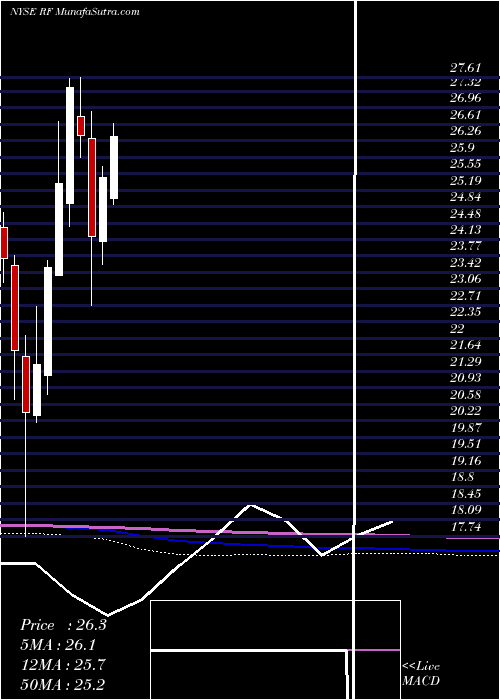This screenshot has height=700, width=500.
Task: Select the tallest white candlestick near 27.32
Action: click(x=70, y=146)
